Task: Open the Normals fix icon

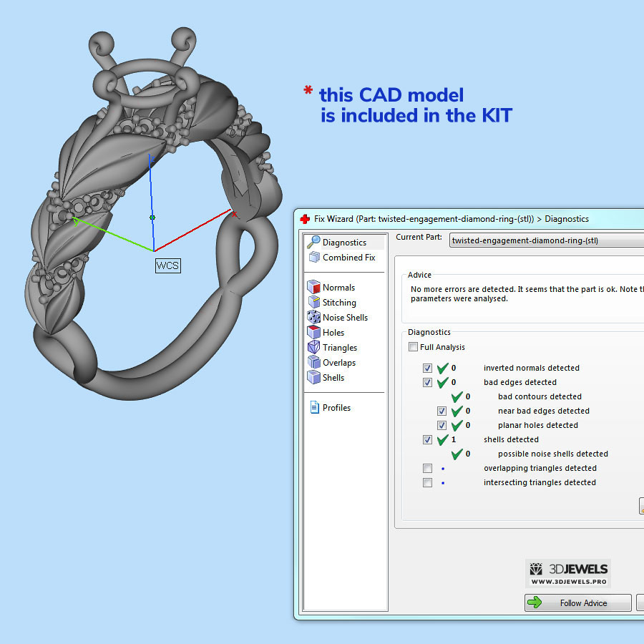Action: pos(313,288)
